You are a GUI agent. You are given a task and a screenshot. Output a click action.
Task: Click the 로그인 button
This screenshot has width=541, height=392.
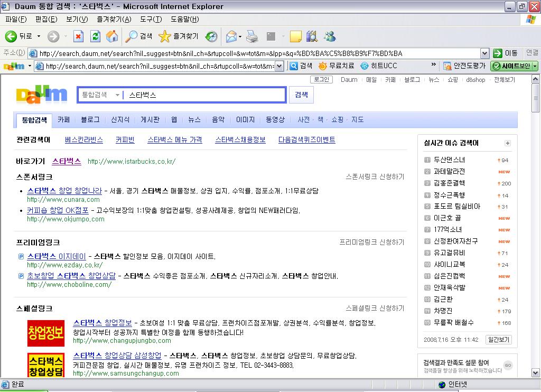(x=321, y=79)
